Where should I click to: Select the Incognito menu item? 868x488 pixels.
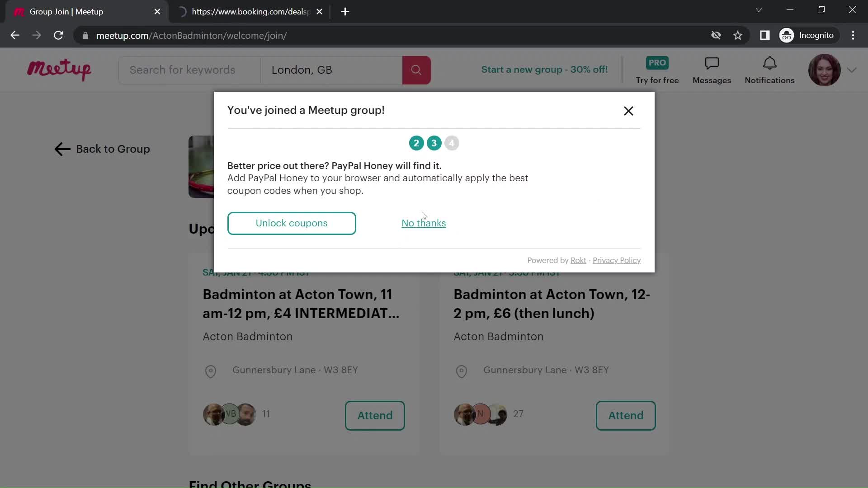pyautogui.click(x=817, y=35)
